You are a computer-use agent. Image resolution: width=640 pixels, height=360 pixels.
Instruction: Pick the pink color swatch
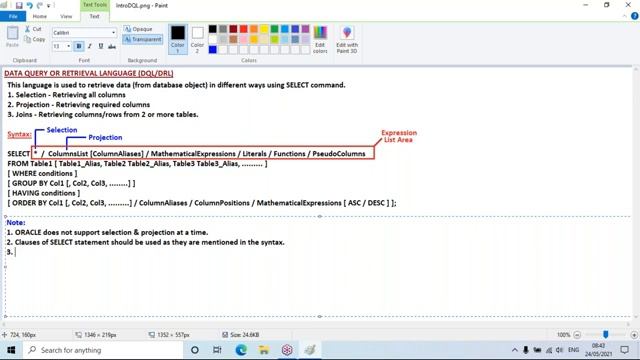(x=244, y=39)
